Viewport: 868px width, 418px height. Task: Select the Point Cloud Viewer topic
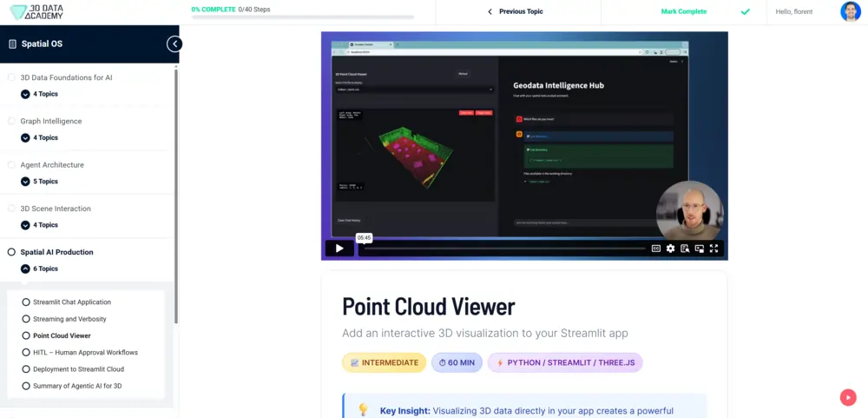click(x=62, y=335)
